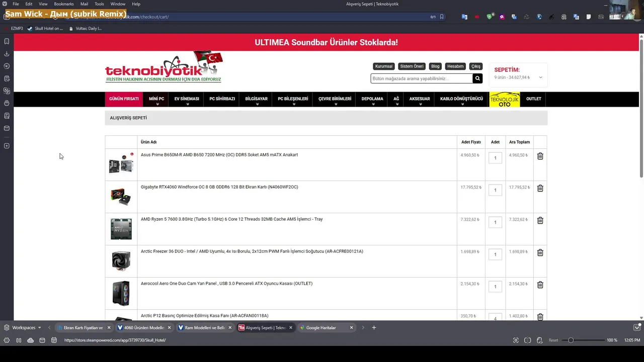The image size is (644, 362).
Task: Open the File menu
Action: point(16,4)
